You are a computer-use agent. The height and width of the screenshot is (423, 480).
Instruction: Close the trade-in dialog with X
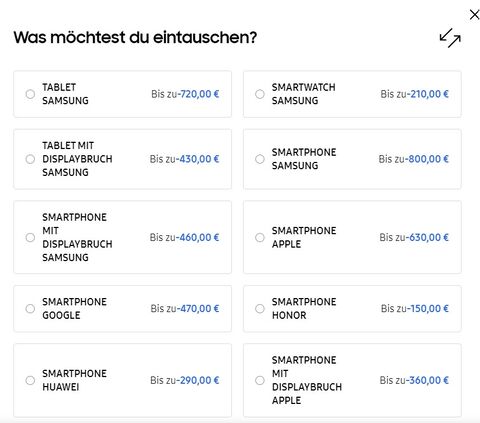click(x=474, y=15)
